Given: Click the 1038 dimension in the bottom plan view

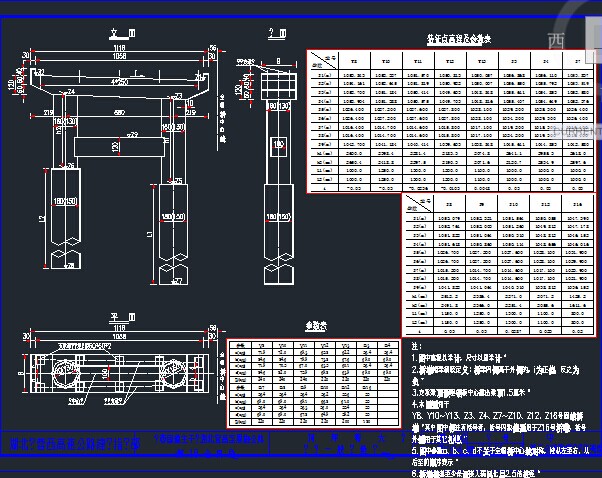Looking at the screenshot, I should (x=119, y=336).
